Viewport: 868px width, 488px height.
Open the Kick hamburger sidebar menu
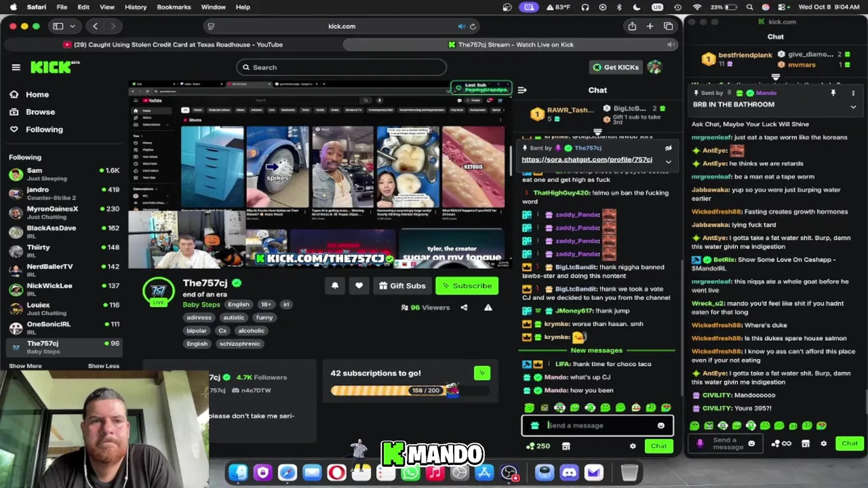pos(16,67)
